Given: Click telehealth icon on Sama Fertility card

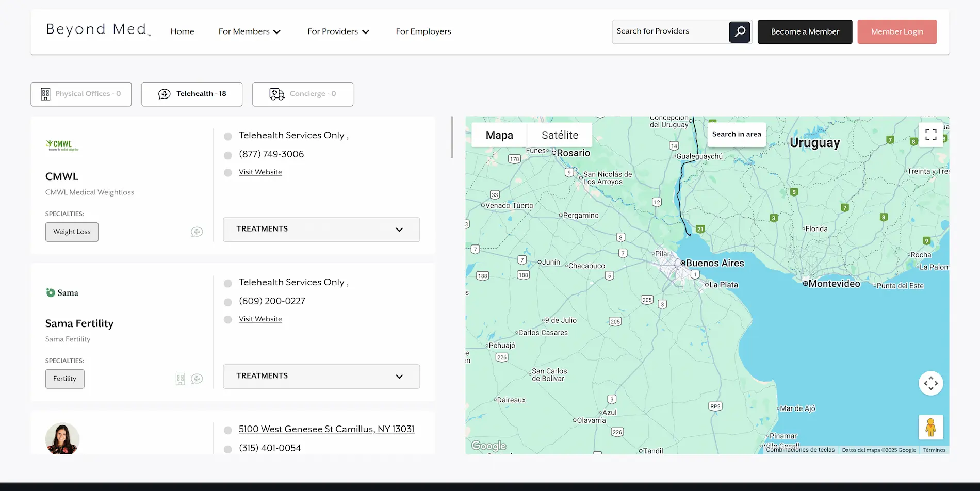Looking at the screenshot, I should 197,379.
